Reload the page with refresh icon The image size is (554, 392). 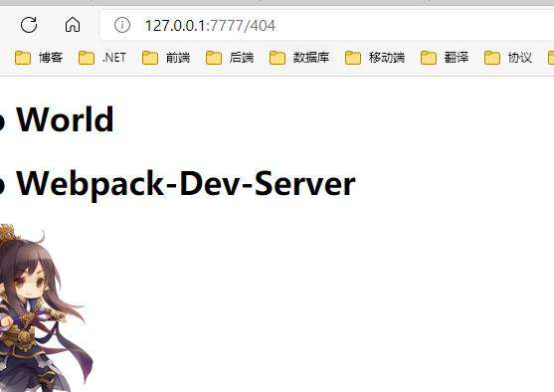pyautogui.click(x=29, y=25)
